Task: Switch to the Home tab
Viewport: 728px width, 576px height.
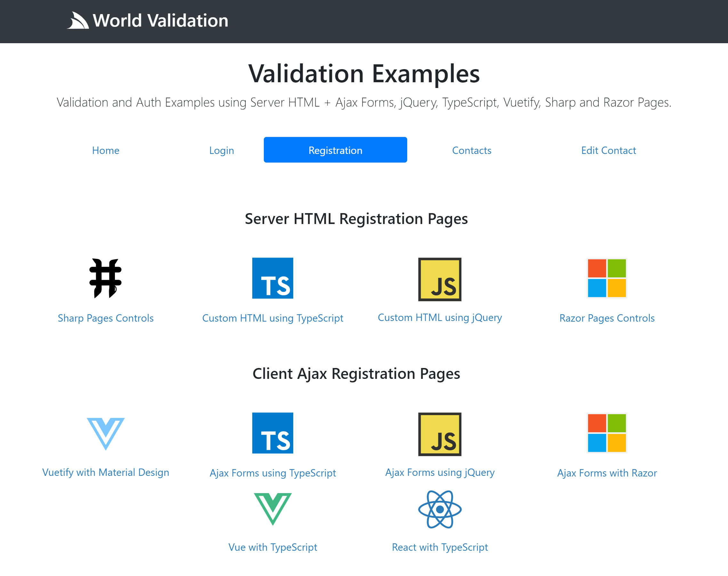Action: coord(106,150)
